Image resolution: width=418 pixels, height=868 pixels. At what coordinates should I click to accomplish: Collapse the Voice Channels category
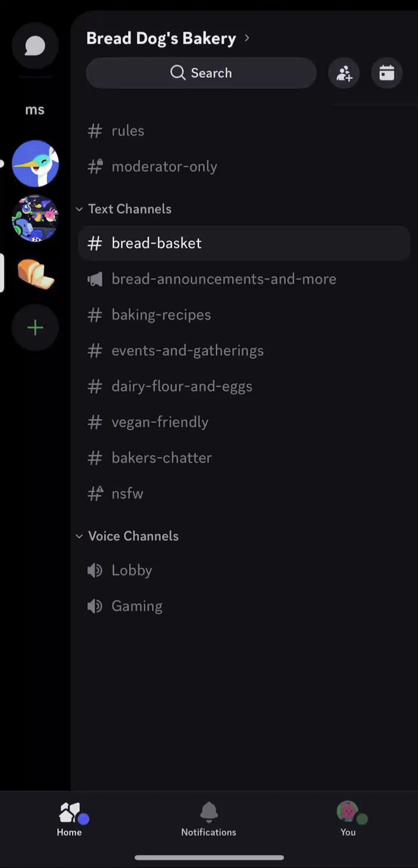tap(132, 536)
